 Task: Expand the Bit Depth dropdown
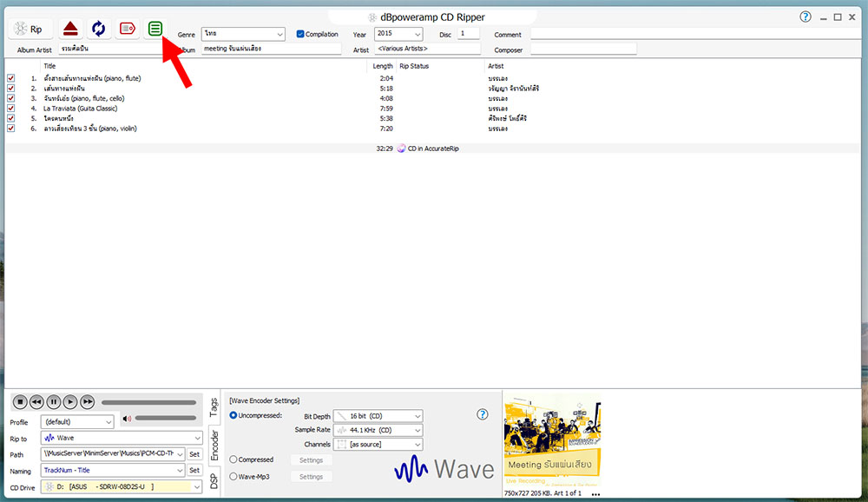378,416
